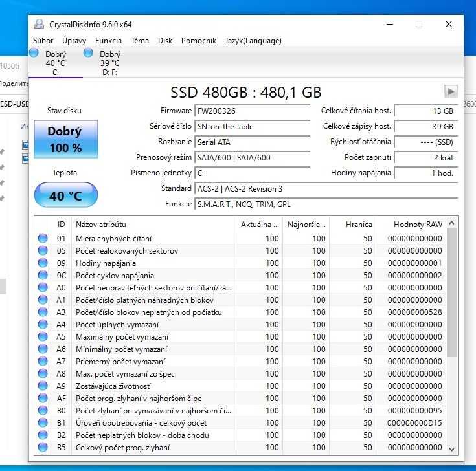Click the Rozhranie field Serial ATA
This screenshot has width=476, height=471.
pos(252,142)
